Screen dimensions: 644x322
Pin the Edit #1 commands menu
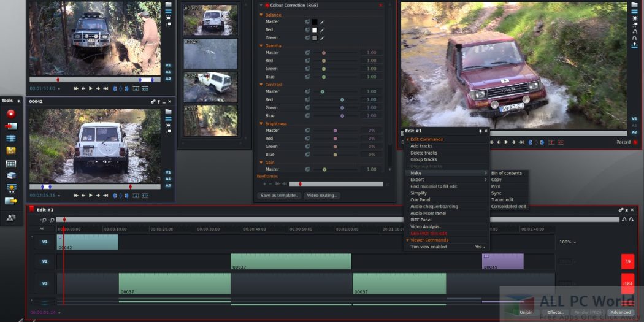pos(480,131)
